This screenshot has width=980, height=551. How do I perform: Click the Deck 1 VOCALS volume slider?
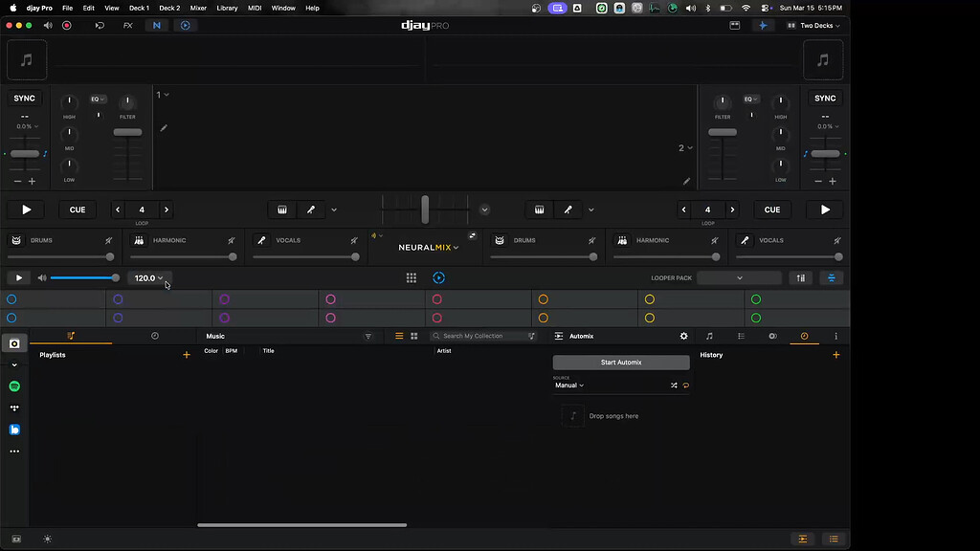(306, 256)
